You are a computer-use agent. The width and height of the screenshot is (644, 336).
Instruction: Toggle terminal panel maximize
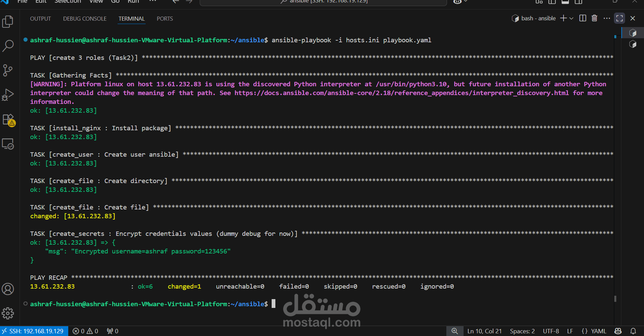coord(620,18)
